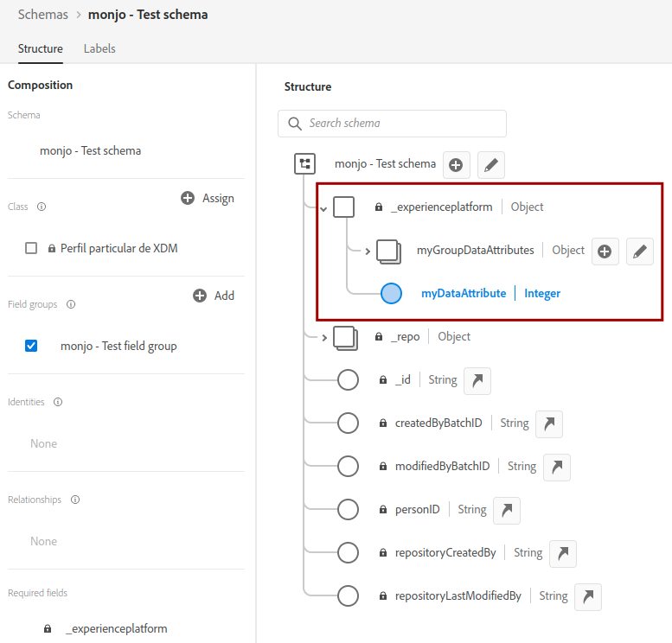672x643 pixels.
Task: Uncheck monjo - Test field group checkbox
Action: tap(31, 346)
